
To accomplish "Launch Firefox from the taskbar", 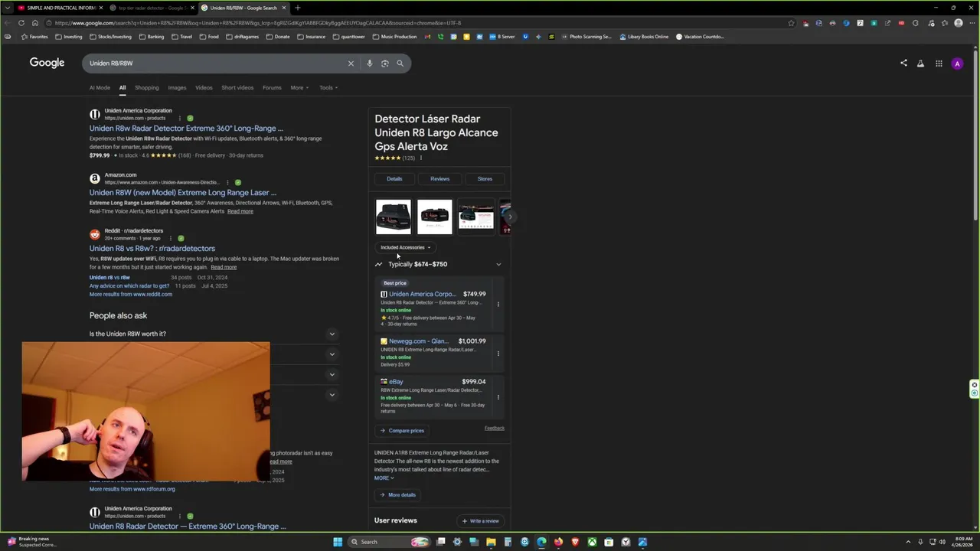I will click(558, 542).
